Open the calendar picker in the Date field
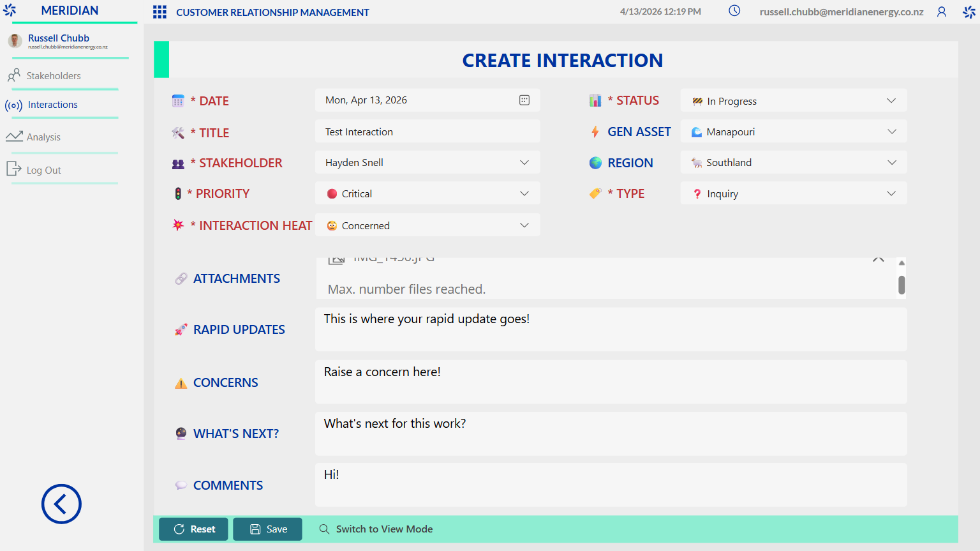Viewport: 980px width, 551px height. pos(524,100)
